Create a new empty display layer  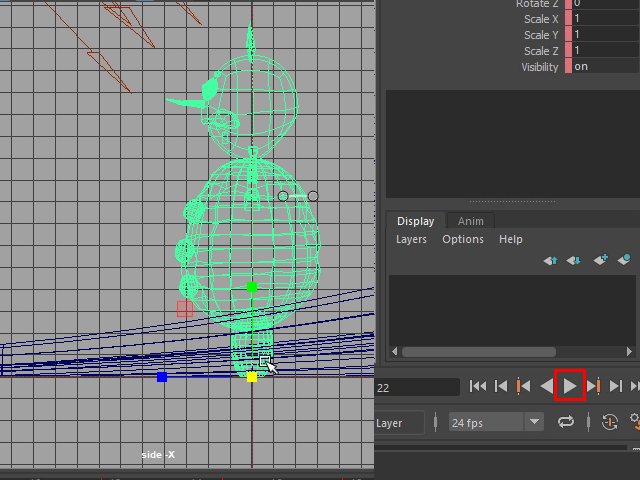point(600,260)
